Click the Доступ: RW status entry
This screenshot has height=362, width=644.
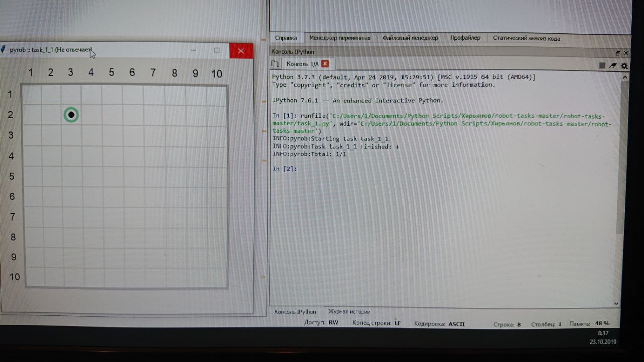pyautogui.click(x=321, y=323)
